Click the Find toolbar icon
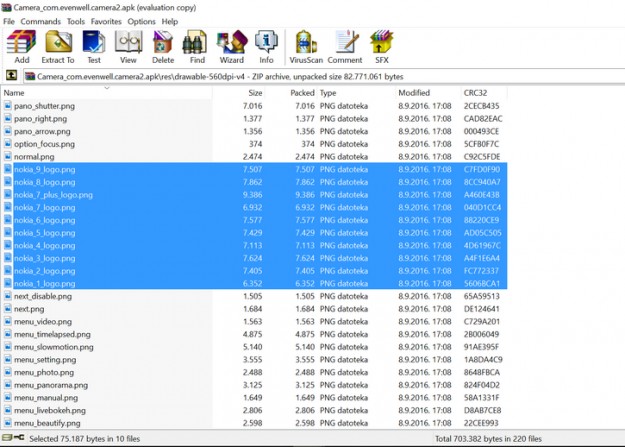This screenshot has width=625, height=447. coord(196,45)
